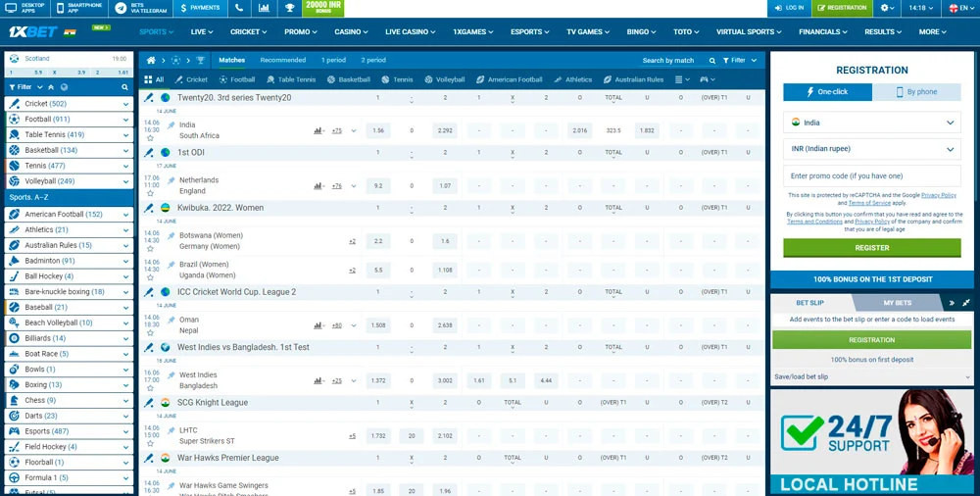Click the statistics icon for India vs South Africa

pyautogui.click(x=318, y=130)
